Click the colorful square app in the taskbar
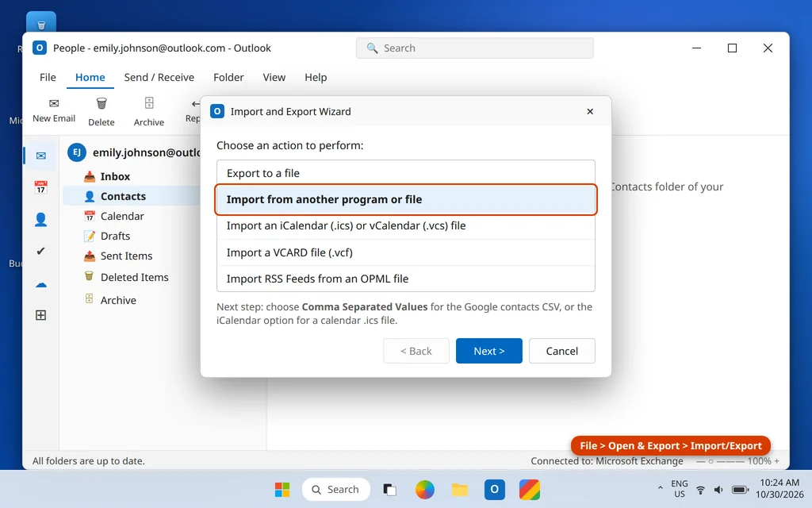 (530, 489)
